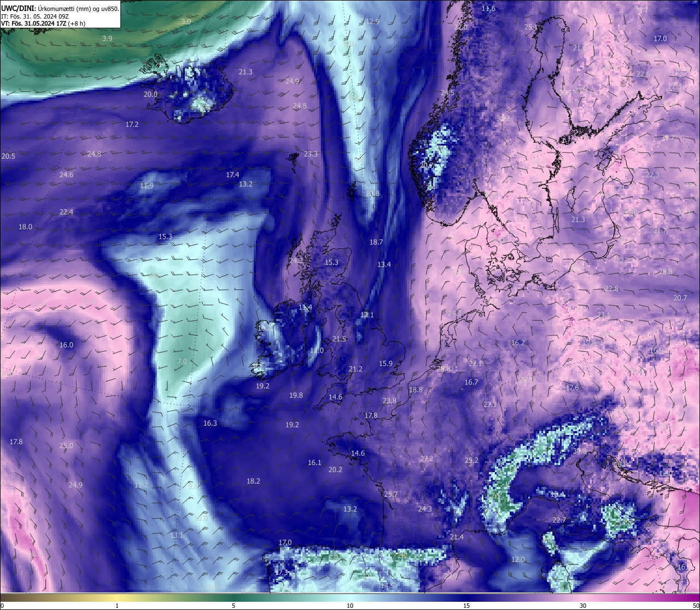The width and height of the screenshot is (700, 610).
Task: Click the 25.2 value label
Action: pyautogui.click(x=471, y=460)
